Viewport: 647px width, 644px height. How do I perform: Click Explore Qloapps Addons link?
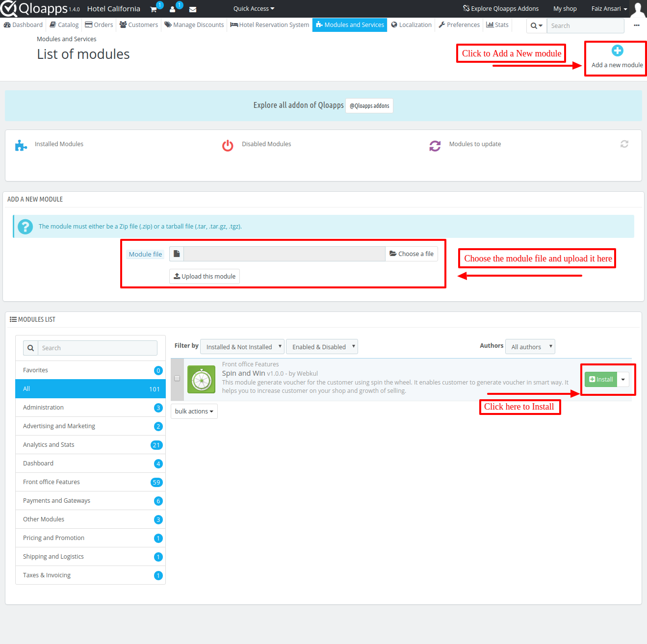[x=501, y=9]
